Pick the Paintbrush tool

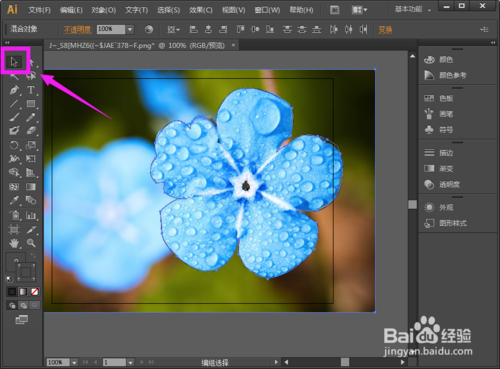pyautogui.click(x=14, y=117)
